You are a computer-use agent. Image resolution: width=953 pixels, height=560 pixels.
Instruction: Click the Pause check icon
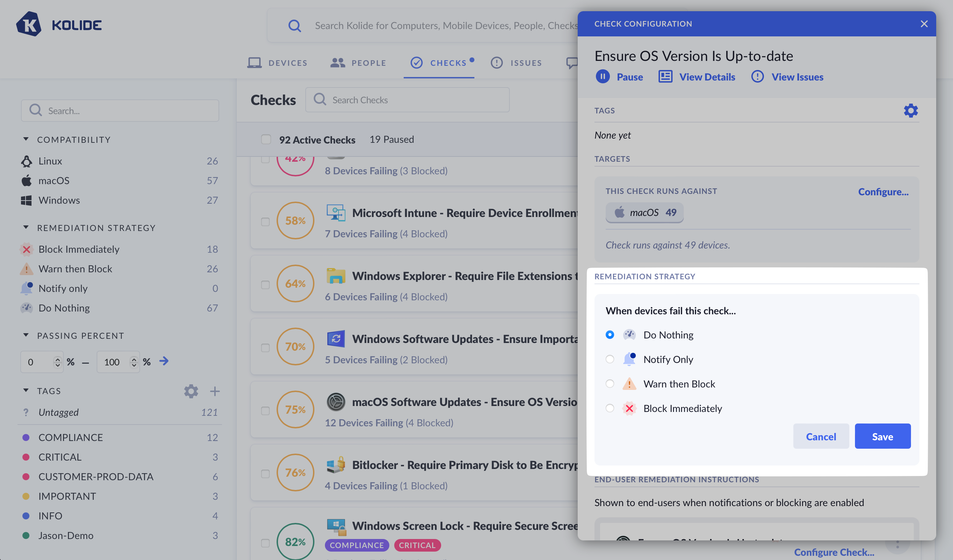pos(603,77)
